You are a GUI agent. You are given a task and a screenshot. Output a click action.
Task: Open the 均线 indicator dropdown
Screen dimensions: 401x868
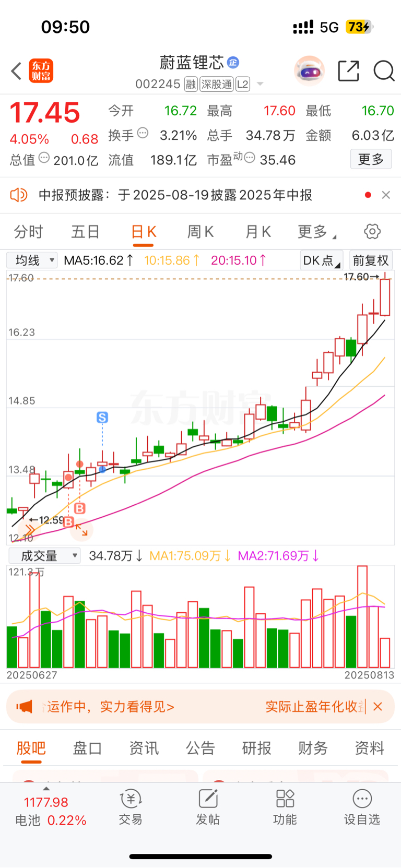tap(32, 260)
